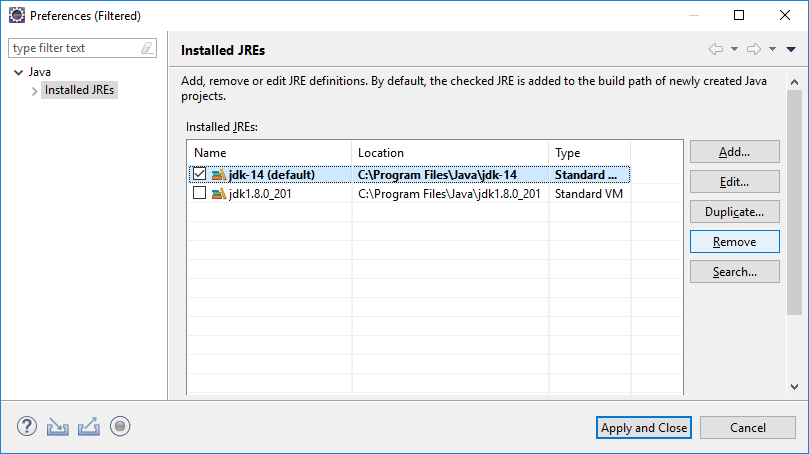Collapse the Java tree node
The width and height of the screenshot is (809, 454).
click(x=19, y=72)
